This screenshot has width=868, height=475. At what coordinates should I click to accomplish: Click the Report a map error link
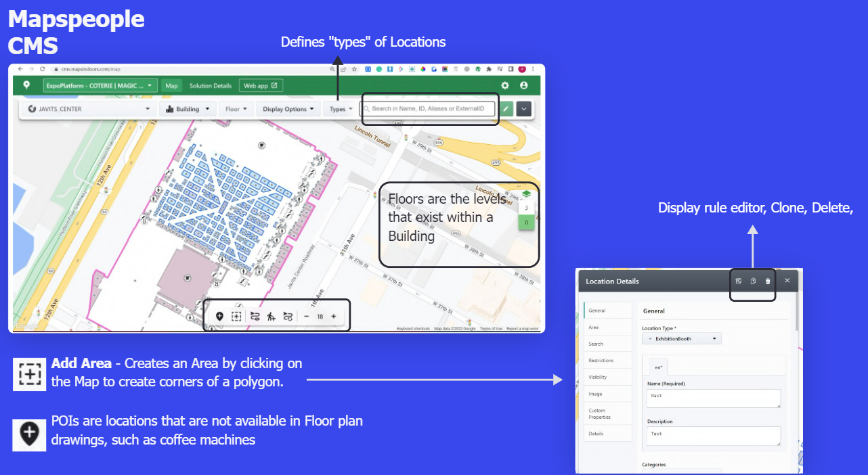tap(523, 329)
